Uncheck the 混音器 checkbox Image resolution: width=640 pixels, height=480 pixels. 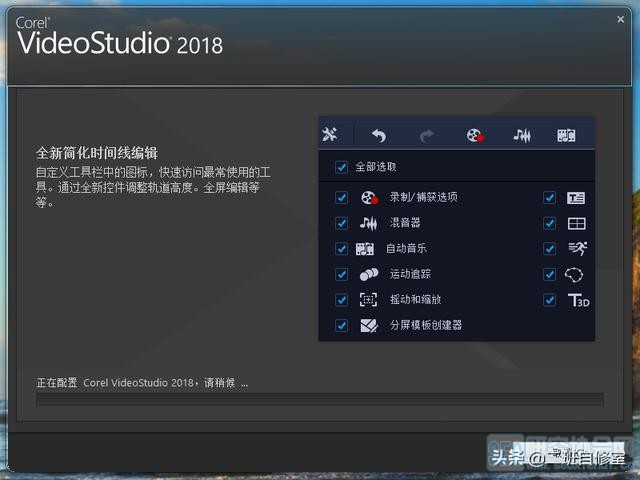pyautogui.click(x=342, y=223)
